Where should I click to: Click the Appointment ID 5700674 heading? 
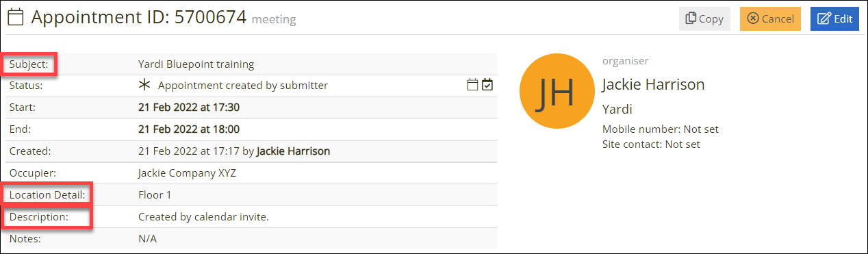(x=139, y=18)
